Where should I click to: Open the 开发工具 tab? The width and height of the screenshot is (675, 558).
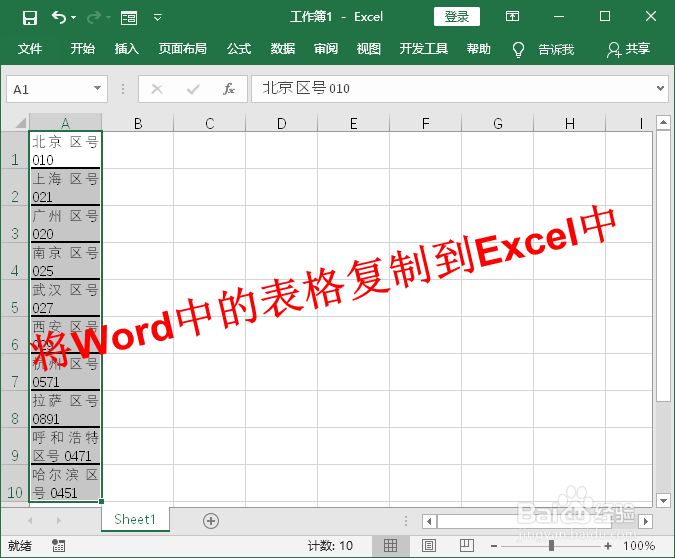pyautogui.click(x=424, y=49)
